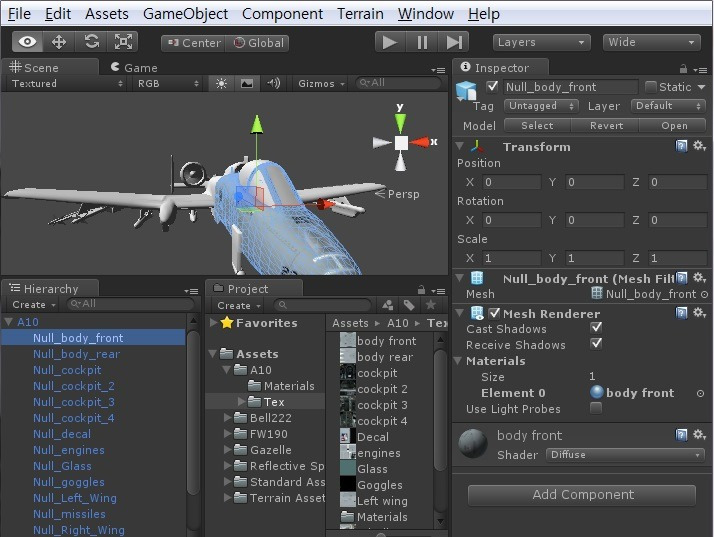This screenshot has width=714, height=537.
Task: Click body front material preview sphere
Action: pos(473,443)
